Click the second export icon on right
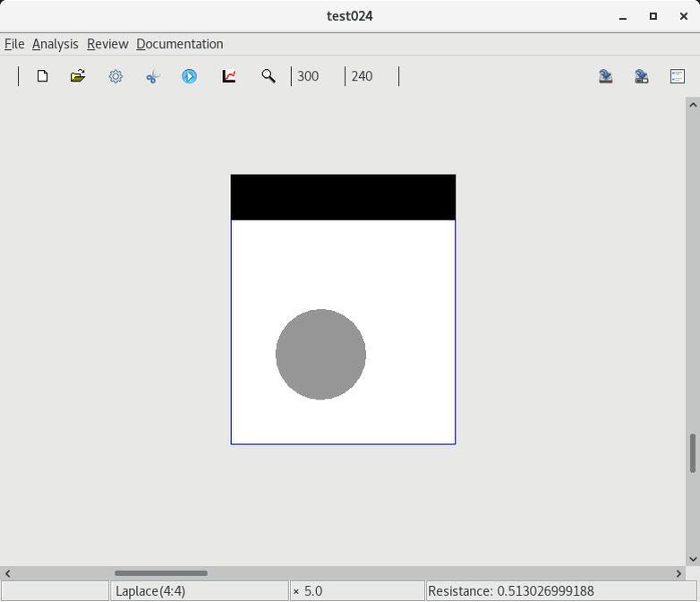 (x=642, y=76)
